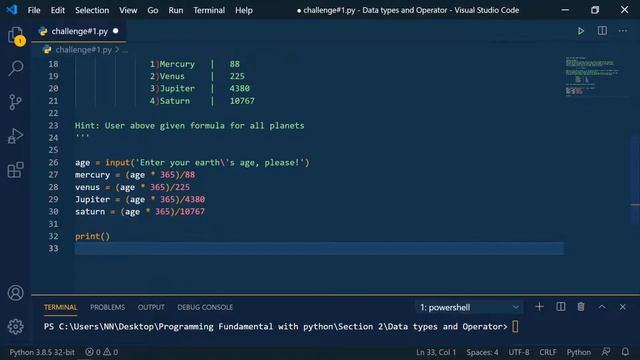
Task: Open the View menu
Action: pos(128,10)
